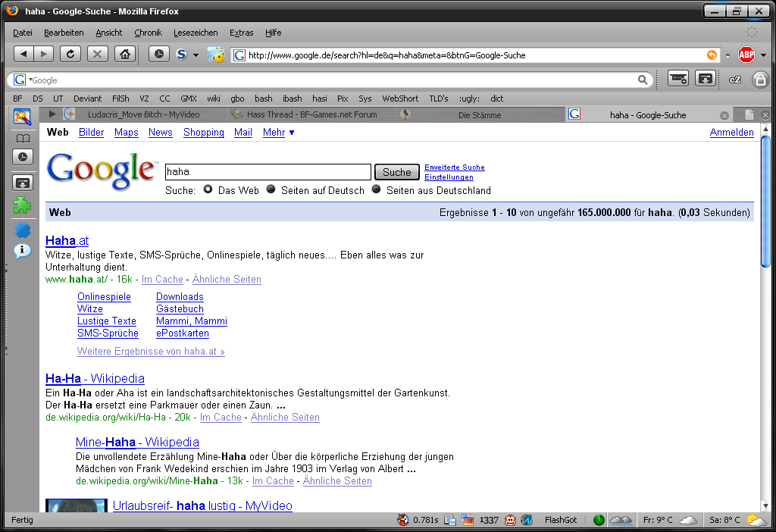Open the Bookmarks book sidebar icon

click(x=23, y=139)
